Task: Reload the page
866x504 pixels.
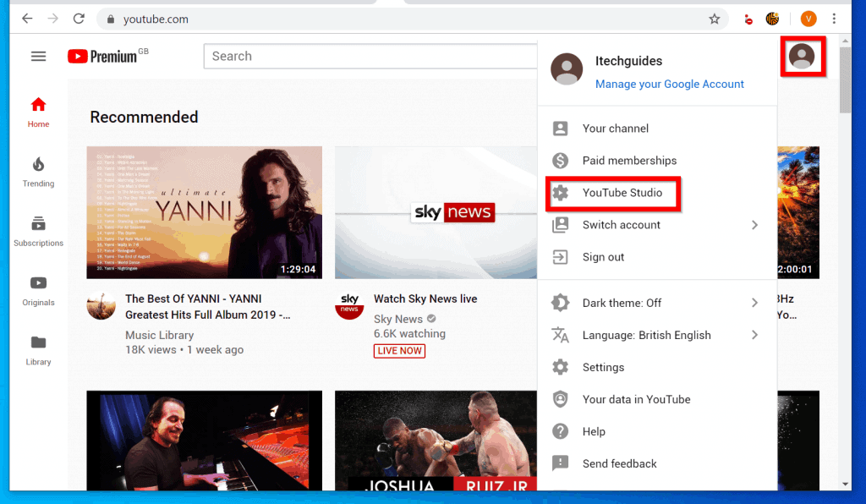Action: (x=79, y=19)
